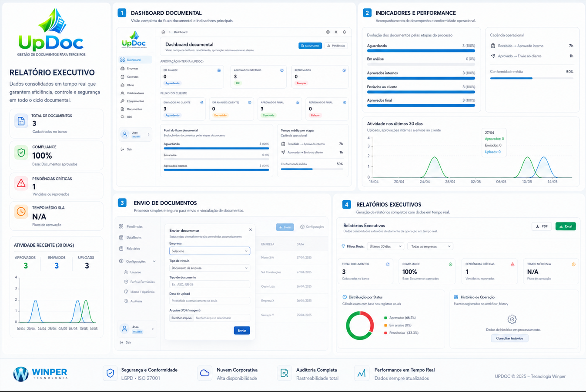
Task: Close the Enviar documento dialog
Action: [x=250, y=230]
